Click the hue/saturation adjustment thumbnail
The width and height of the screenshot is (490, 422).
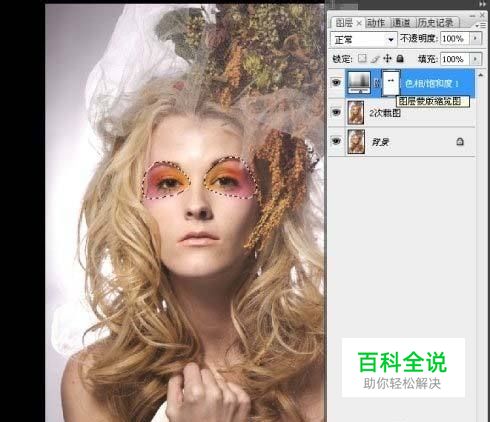(x=359, y=82)
